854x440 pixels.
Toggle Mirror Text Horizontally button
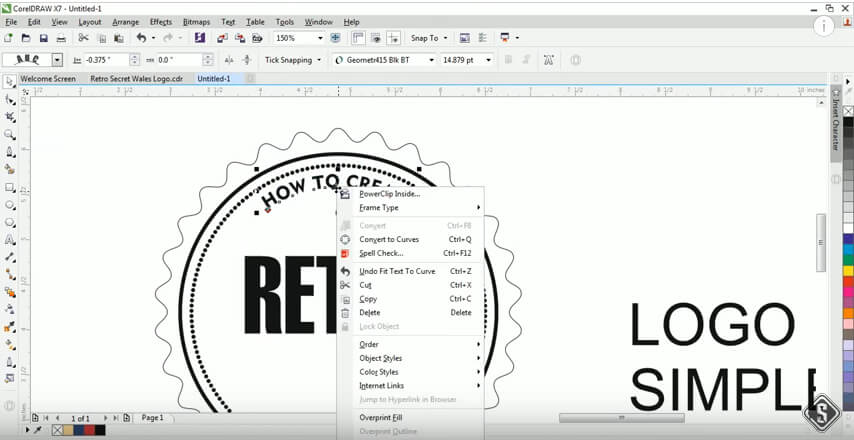pos(229,60)
